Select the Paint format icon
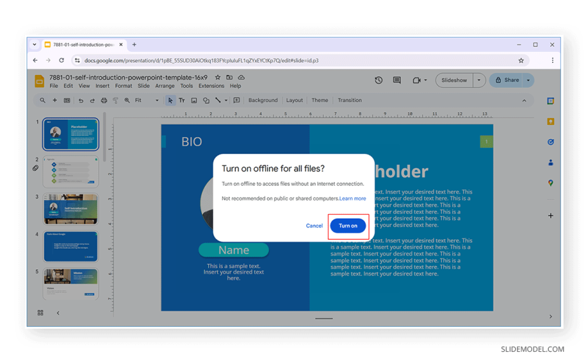The height and width of the screenshot is (364, 588). (116, 101)
